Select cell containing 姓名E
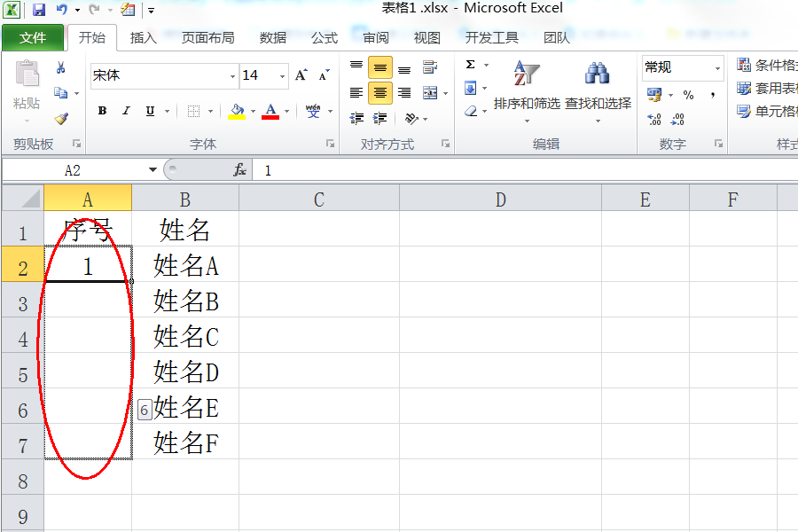798x532 pixels. coord(186,407)
